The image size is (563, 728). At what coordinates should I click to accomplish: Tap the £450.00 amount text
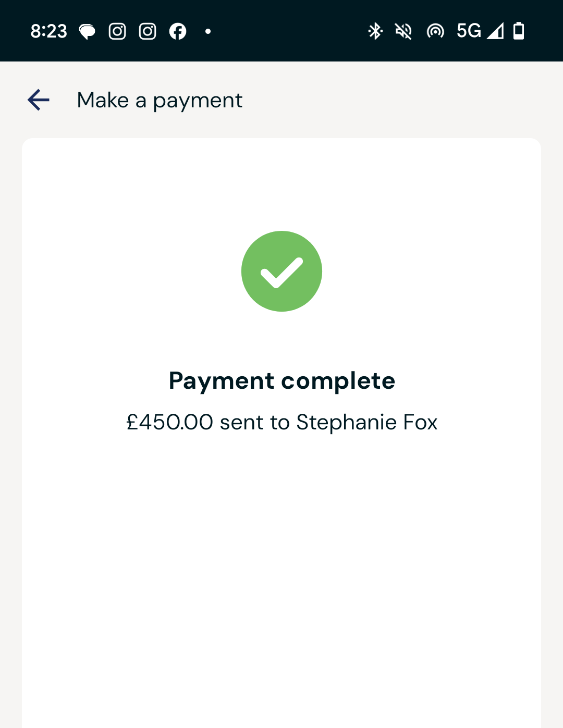170,422
